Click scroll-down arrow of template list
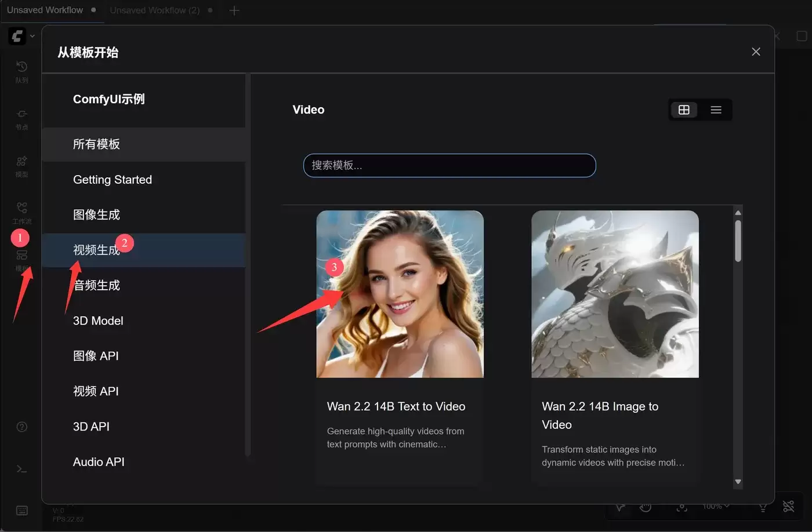This screenshot has height=532, width=812. pyautogui.click(x=738, y=482)
